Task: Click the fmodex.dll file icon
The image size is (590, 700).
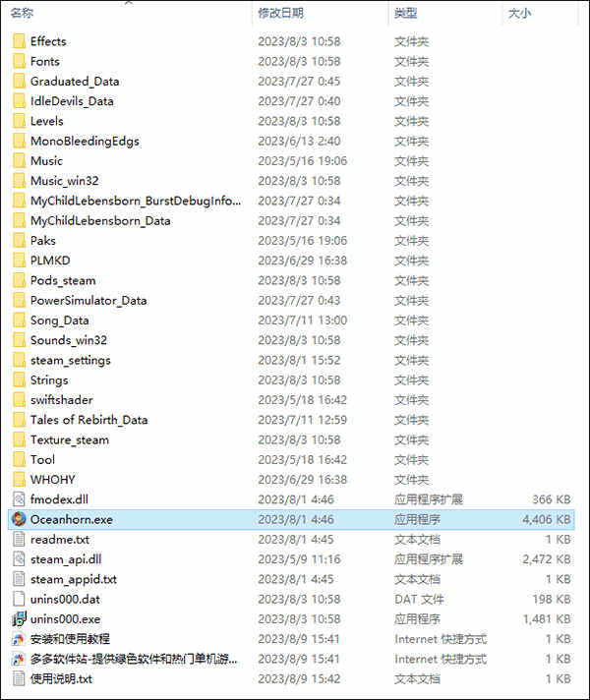Action: (19, 499)
